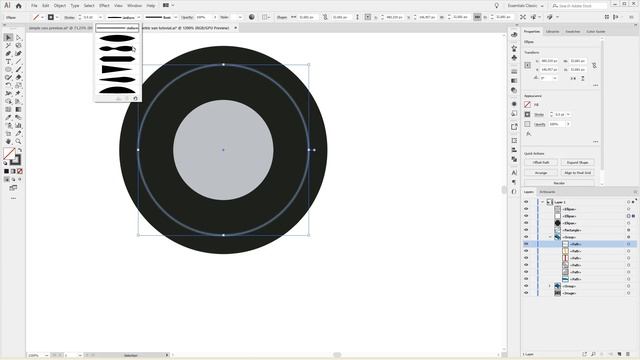The width and height of the screenshot is (640, 360).
Task: Select the Paintbrush tool
Action: (18, 69)
